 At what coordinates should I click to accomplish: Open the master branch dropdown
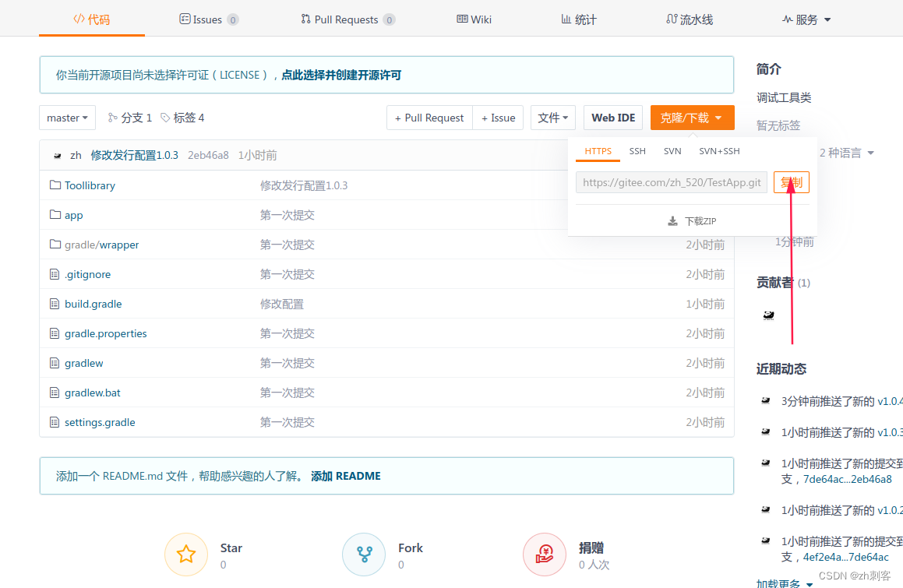pos(67,118)
